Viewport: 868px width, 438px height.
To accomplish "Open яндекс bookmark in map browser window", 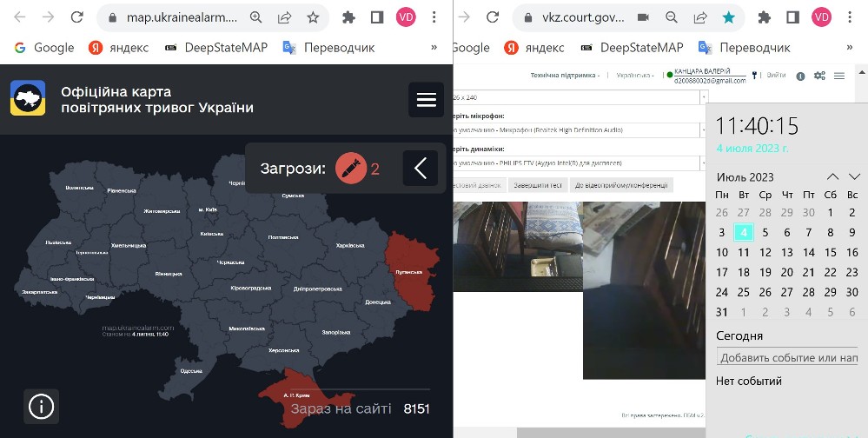I will (118, 48).
